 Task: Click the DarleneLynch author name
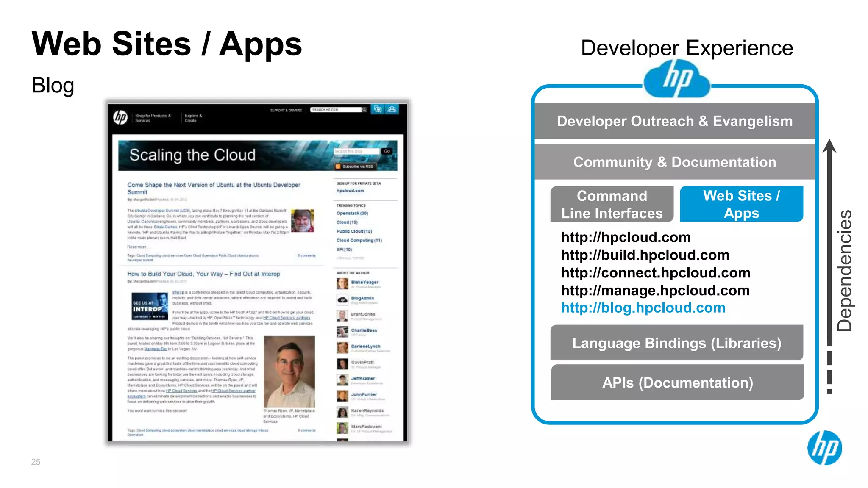(x=365, y=347)
